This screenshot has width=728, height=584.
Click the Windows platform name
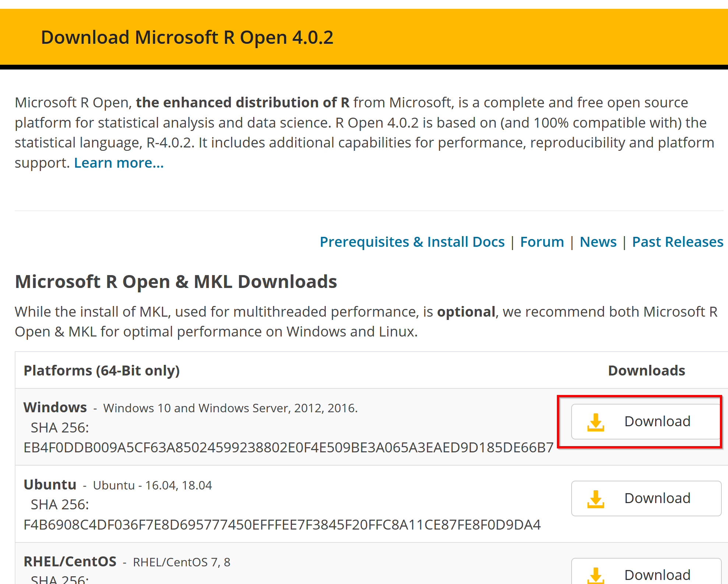(55, 407)
